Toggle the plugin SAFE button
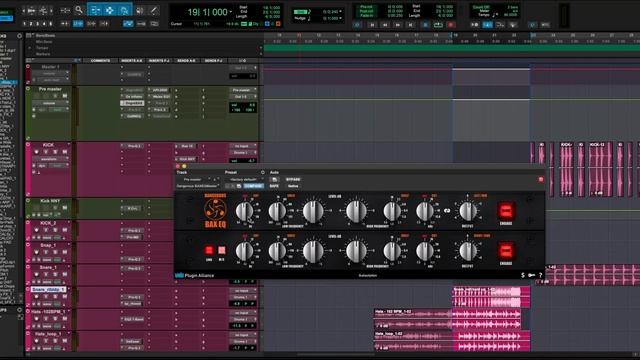The height and width of the screenshot is (360, 640). [274, 186]
